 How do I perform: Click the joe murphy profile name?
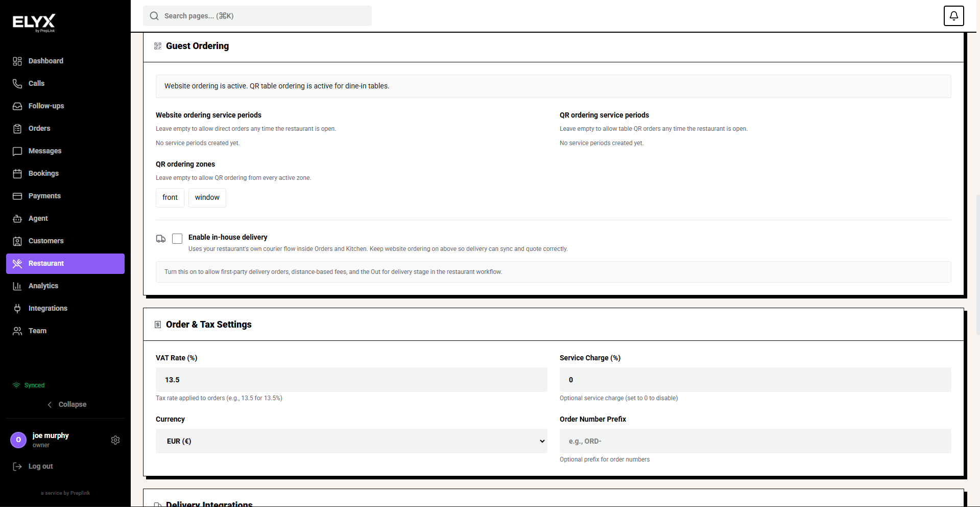click(51, 435)
